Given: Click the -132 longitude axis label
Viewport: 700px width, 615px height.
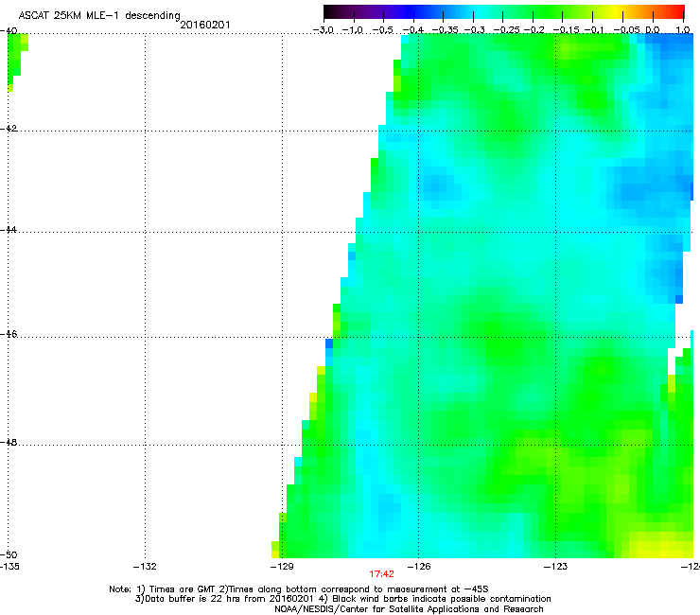Looking at the screenshot, I should pos(145,567).
